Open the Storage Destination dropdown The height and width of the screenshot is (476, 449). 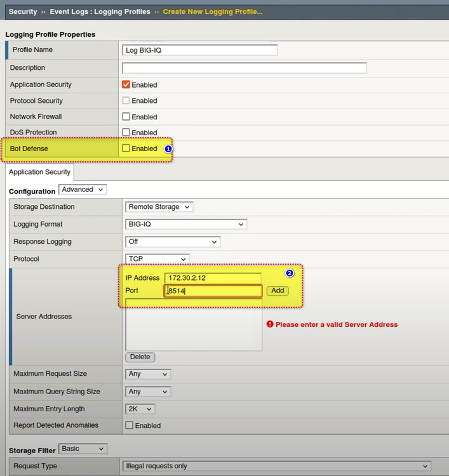coord(159,207)
